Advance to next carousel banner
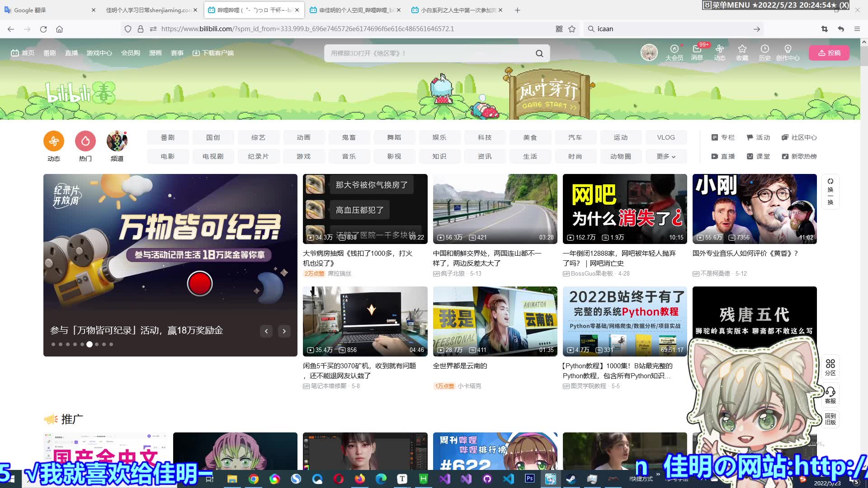 point(284,331)
